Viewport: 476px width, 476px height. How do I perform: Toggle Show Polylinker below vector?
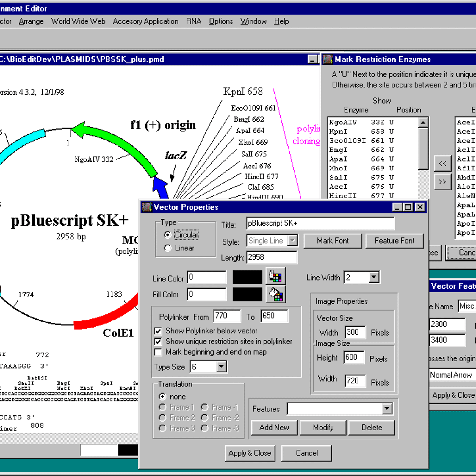(x=158, y=331)
